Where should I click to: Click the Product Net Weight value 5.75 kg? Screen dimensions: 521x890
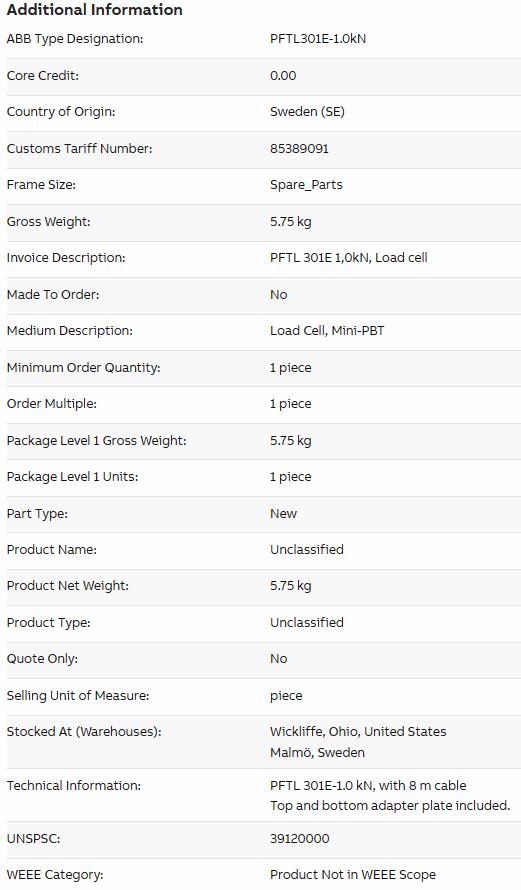coord(291,586)
